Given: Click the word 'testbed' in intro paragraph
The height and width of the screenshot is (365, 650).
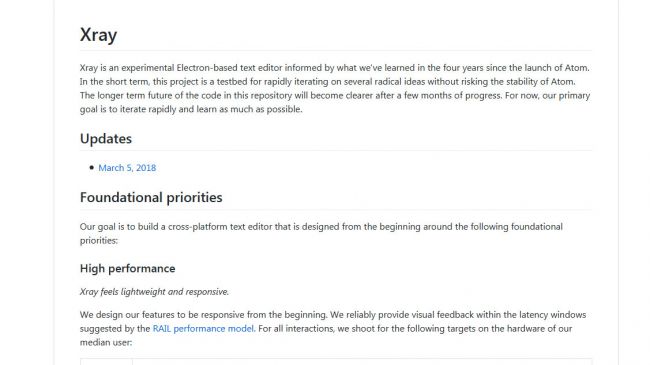Looking at the screenshot, I should click(x=232, y=81).
